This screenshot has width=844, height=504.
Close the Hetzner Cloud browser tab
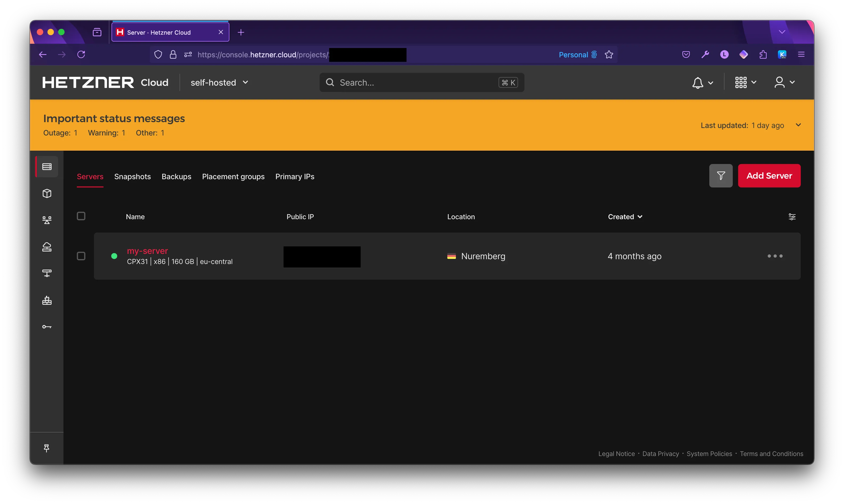tap(221, 32)
